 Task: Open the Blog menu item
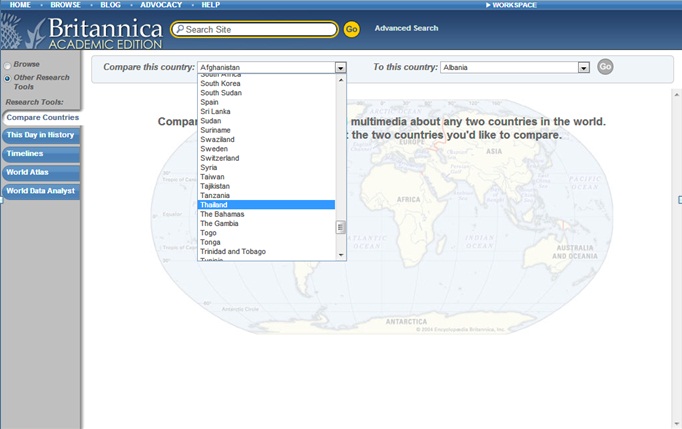point(110,5)
